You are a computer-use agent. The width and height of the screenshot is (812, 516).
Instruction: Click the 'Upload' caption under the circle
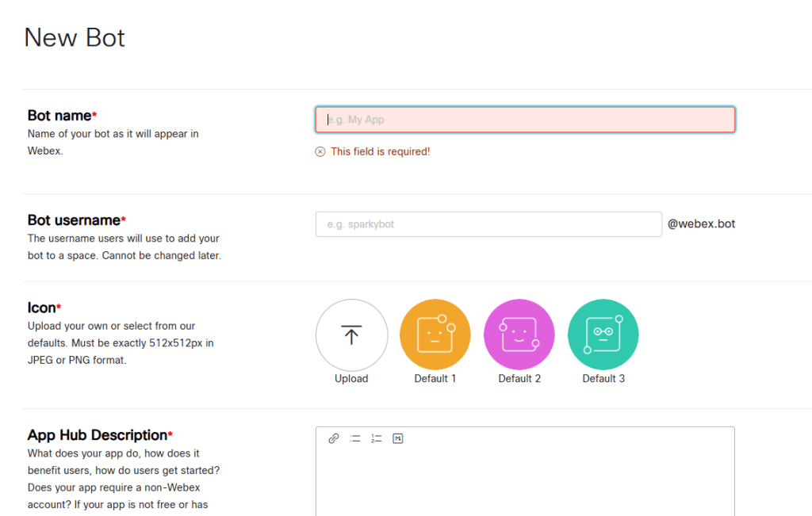[x=351, y=378]
